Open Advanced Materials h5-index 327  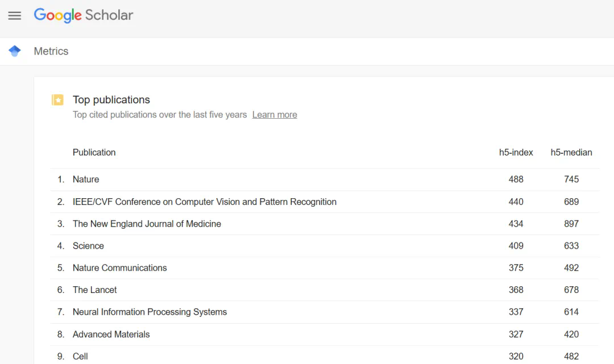pos(516,334)
